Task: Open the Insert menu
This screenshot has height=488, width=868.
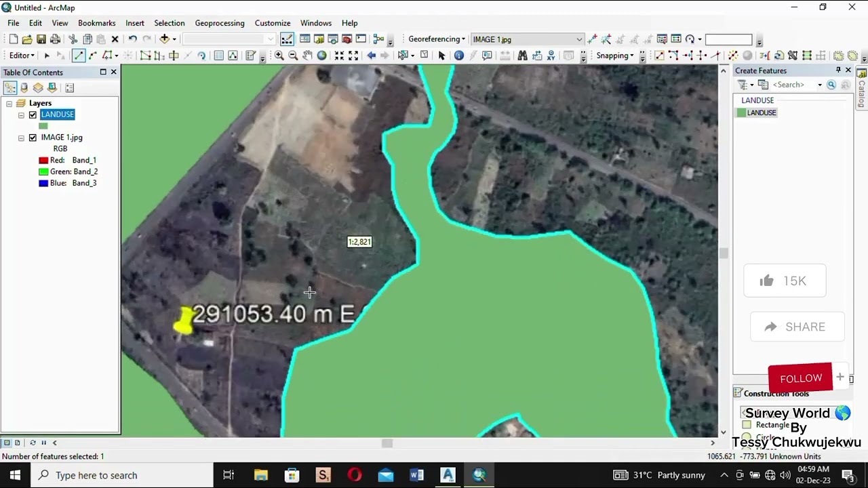Action: 135,23
